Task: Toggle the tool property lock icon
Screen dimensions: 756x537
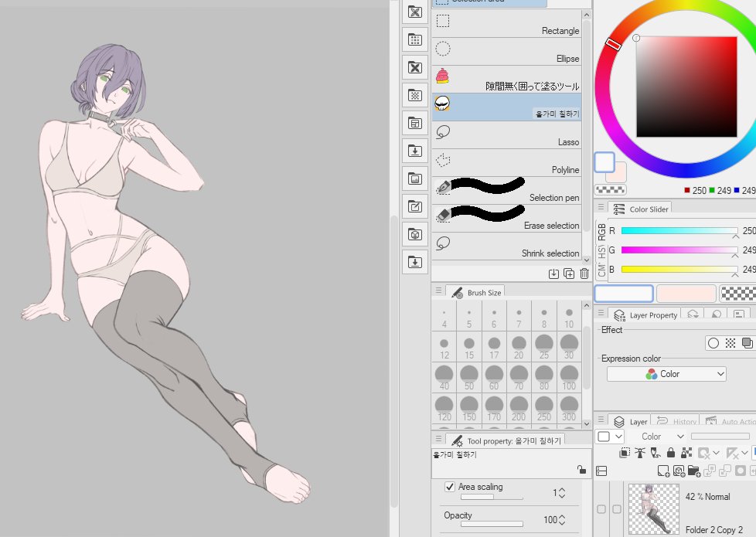Action: pyautogui.click(x=582, y=470)
